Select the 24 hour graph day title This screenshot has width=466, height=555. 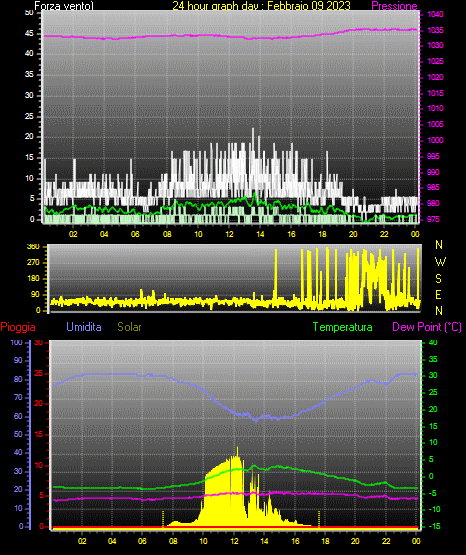[261, 6]
